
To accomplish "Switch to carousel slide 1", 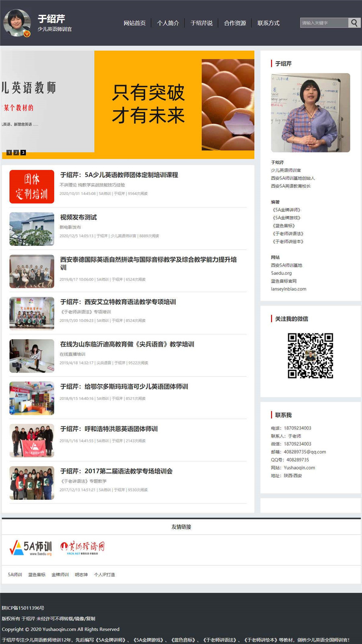I will [x=9, y=153].
